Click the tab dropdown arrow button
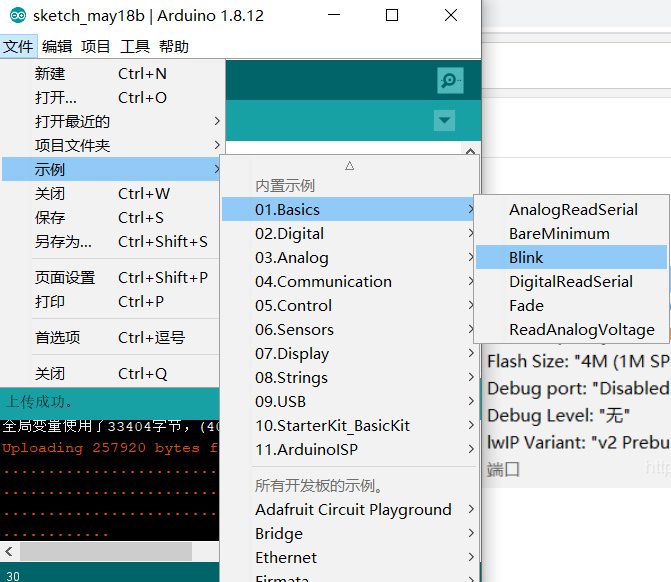The height and width of the screenshot is (582, 671). tap(444, 120)
